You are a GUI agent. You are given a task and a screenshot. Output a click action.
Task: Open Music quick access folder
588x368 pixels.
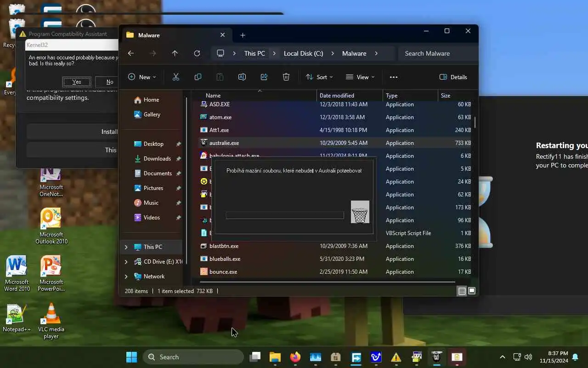coord(151,203)
